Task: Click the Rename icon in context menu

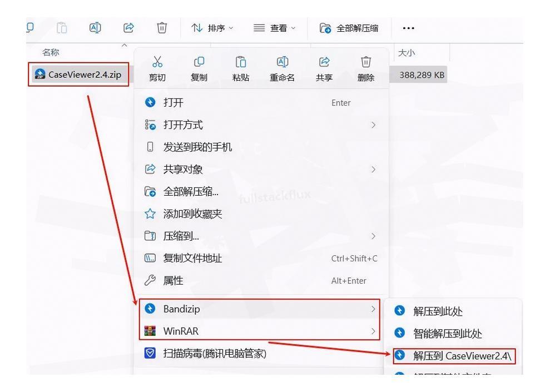Action: 283,62
